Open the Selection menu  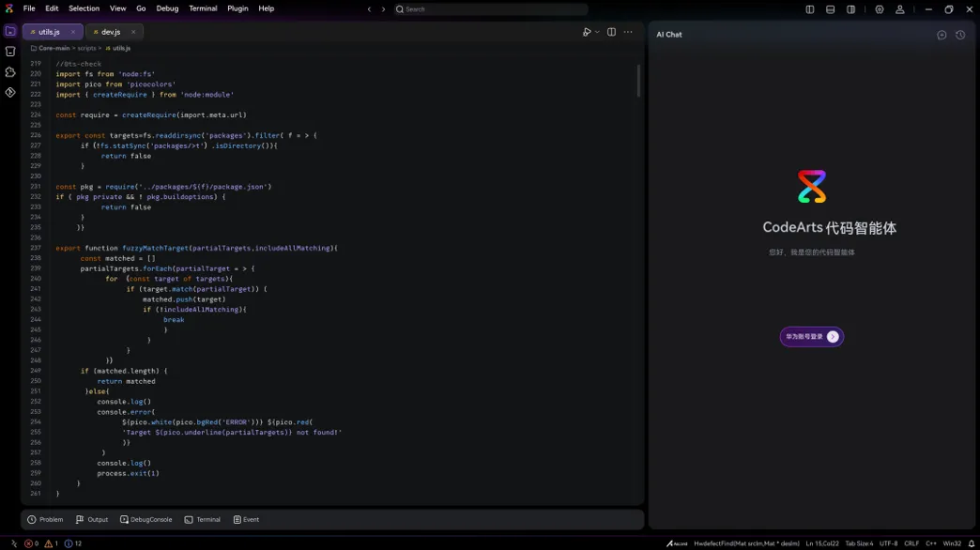[84, 8]
